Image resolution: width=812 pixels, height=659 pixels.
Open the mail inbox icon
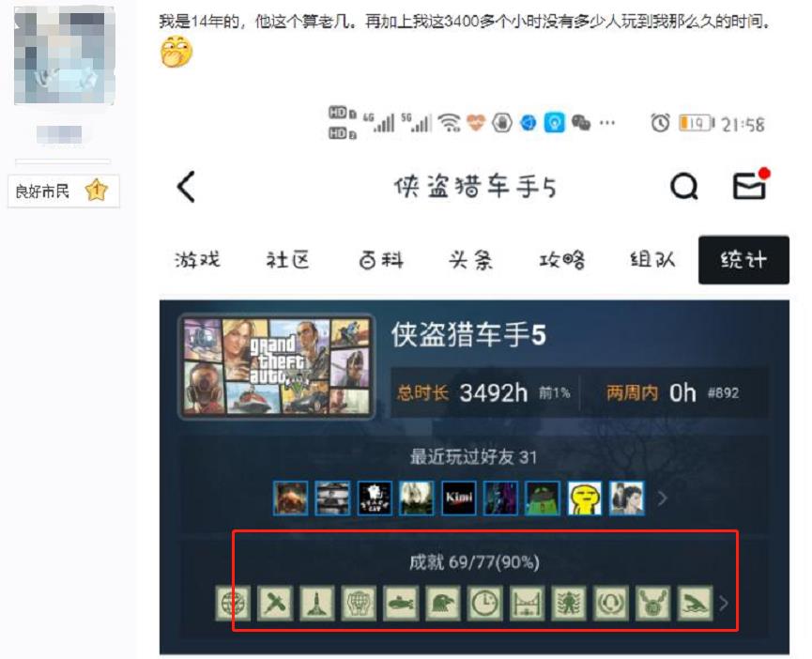point(749,187)
